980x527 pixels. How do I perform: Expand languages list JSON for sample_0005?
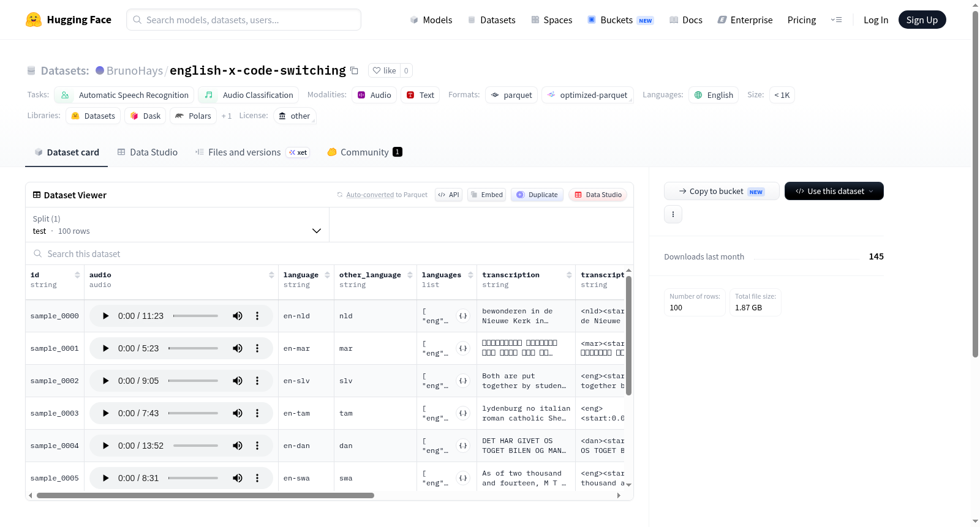pos(463,478)
